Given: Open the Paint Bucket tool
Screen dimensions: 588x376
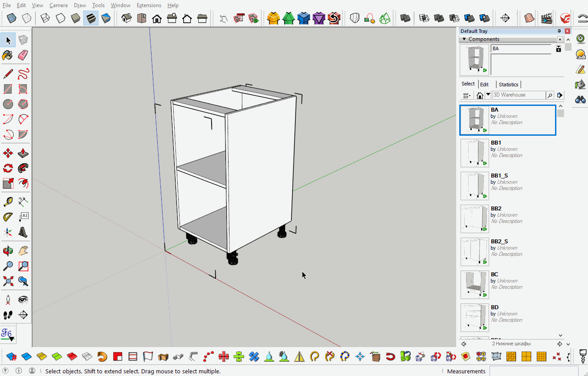Looking at the screenshot, I should pos(7,55).
